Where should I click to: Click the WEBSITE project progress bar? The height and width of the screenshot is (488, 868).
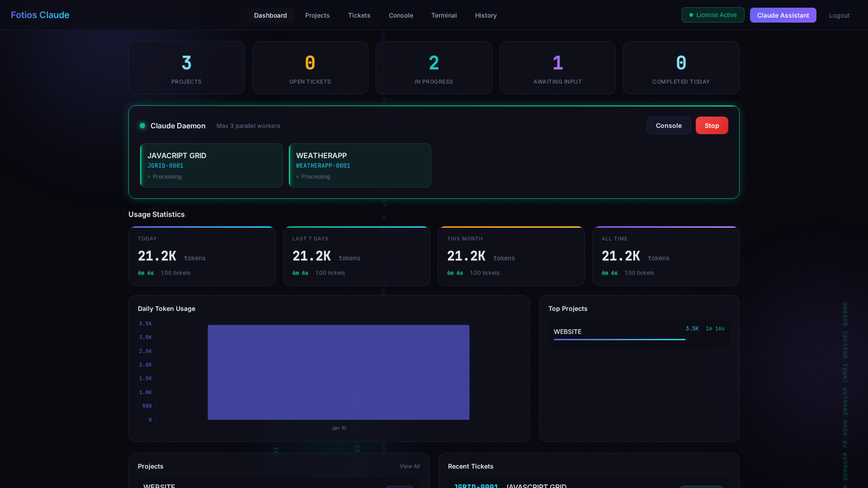619,340
